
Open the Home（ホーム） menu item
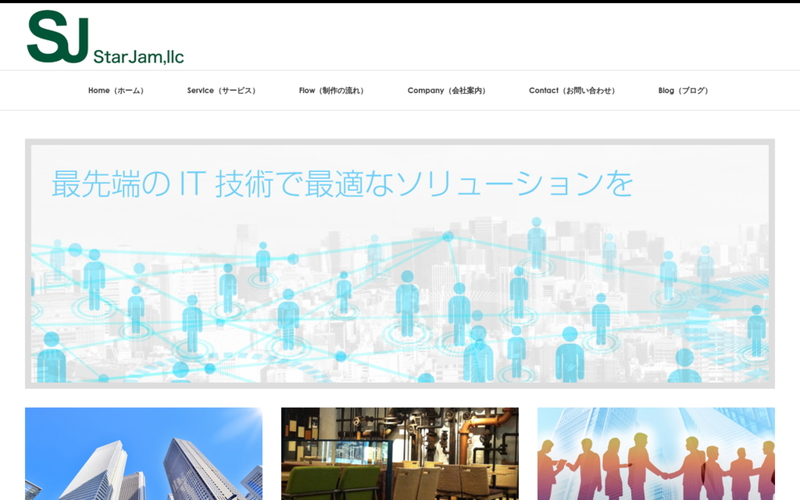tap(116, 90)
